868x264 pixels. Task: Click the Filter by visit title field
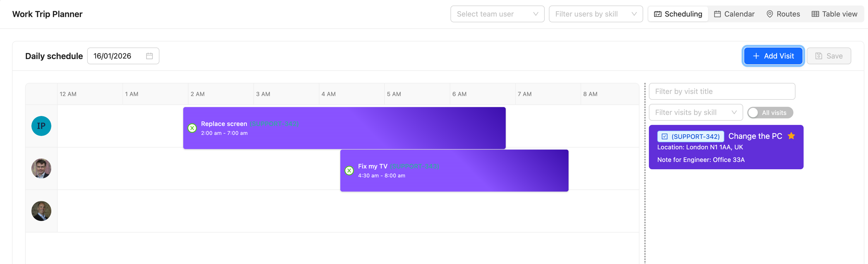pyautogui.click(x=722, y=92)
